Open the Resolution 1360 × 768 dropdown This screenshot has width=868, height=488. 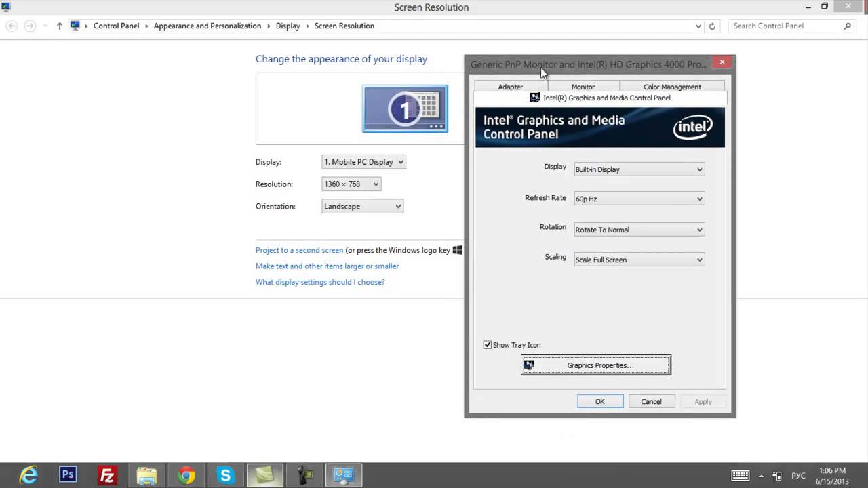coord(351,184)
